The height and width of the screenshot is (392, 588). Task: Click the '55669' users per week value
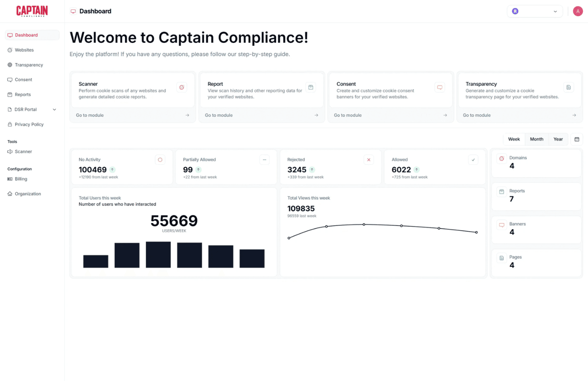tap(174, 221)
